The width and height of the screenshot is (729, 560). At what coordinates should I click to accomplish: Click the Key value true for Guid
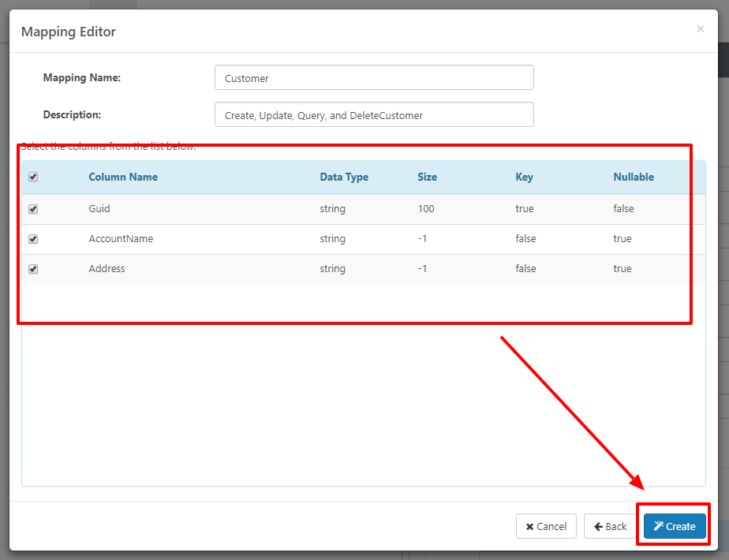pos(524,209)
